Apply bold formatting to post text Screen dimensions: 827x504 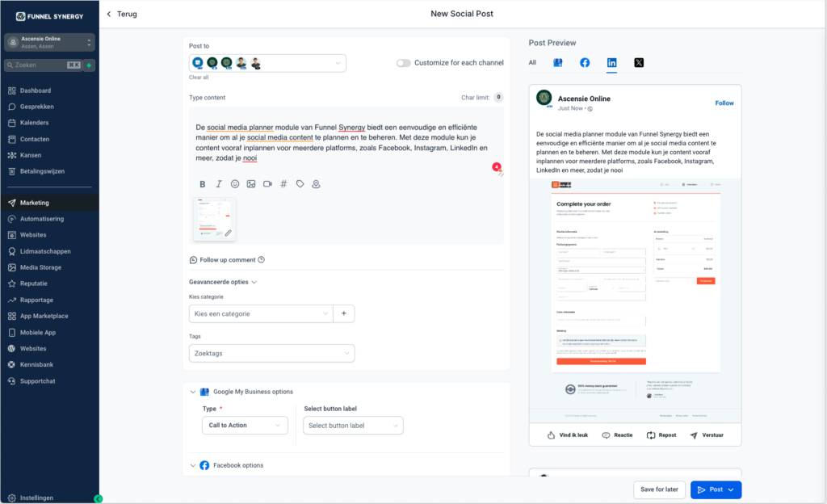tap(202, 184)
